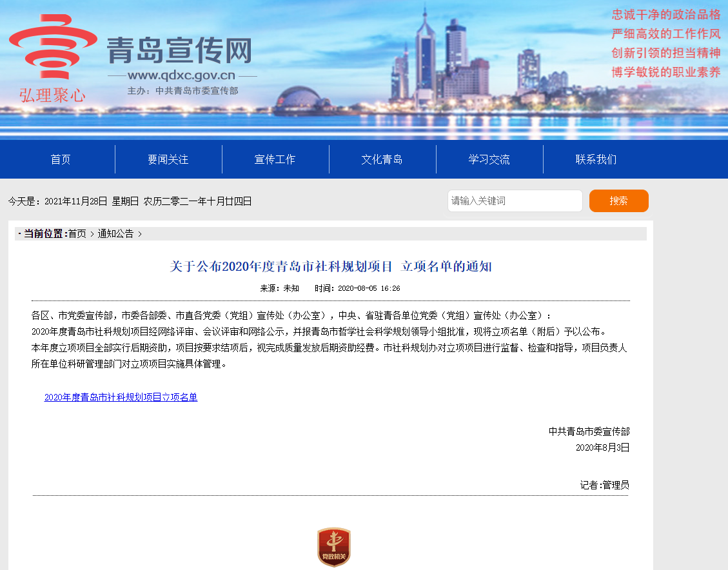Navigate to 学习交流 in the menu
This screenshot has height=570, width=728.
[x=489, y=159]
